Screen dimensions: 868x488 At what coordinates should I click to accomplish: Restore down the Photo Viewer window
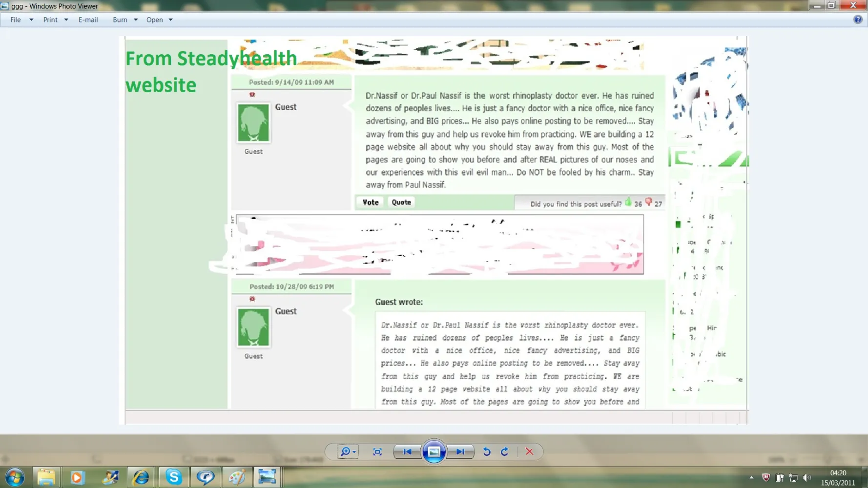832,5
